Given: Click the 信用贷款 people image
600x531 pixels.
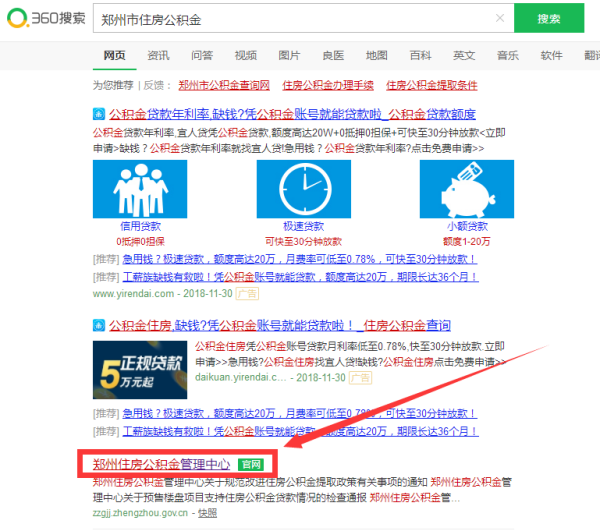Looking at the screenshot, I should 140,189.
